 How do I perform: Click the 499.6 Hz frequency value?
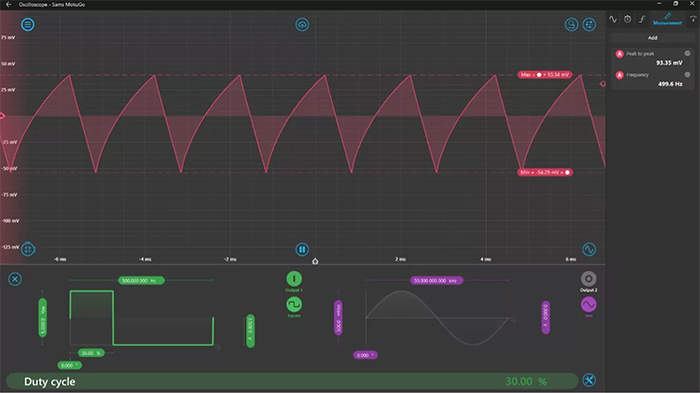coord(670,84)
